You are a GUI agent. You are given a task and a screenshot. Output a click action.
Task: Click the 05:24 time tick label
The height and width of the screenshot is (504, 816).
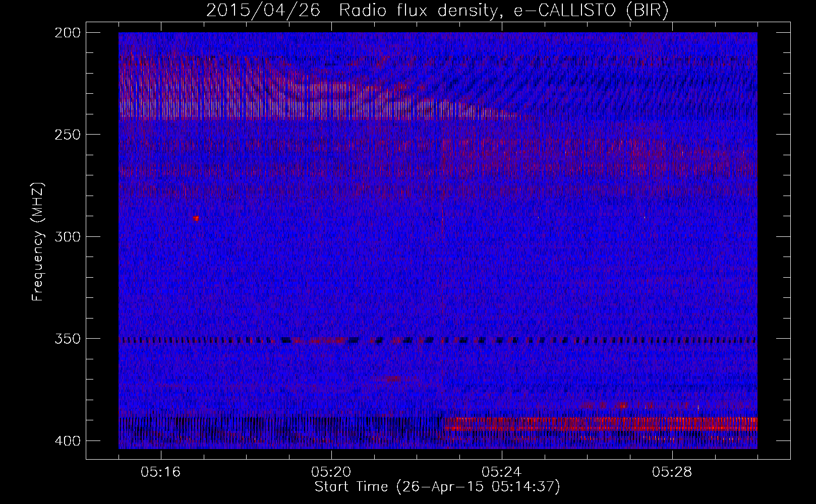point(502,472)
